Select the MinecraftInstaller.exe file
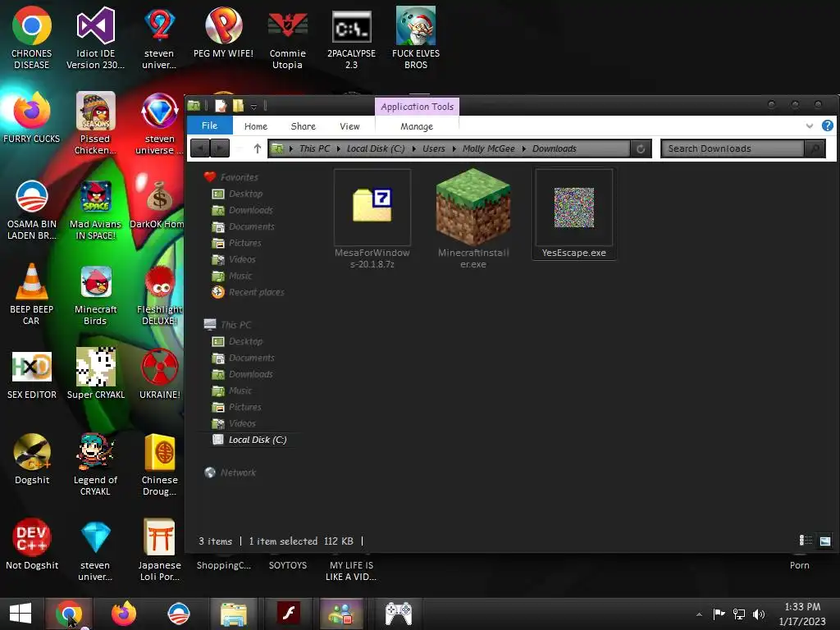840x630 pixels. coord(473,218)
